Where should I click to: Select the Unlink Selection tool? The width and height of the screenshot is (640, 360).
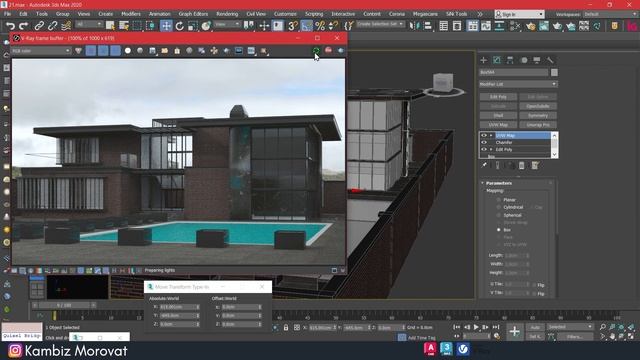click(x=52, y=26)
